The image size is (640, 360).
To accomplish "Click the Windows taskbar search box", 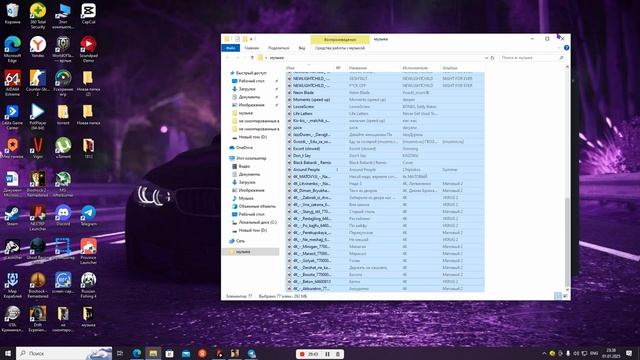I will pos(64,353).
